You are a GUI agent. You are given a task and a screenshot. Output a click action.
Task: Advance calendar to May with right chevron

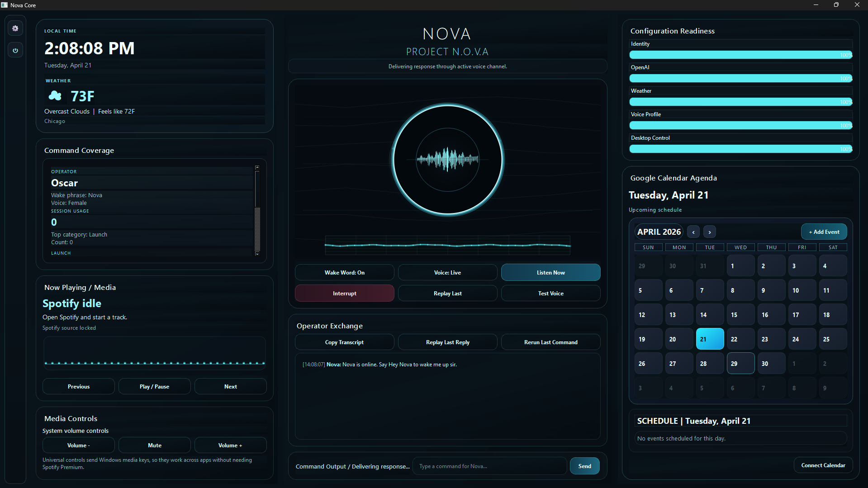709,232
